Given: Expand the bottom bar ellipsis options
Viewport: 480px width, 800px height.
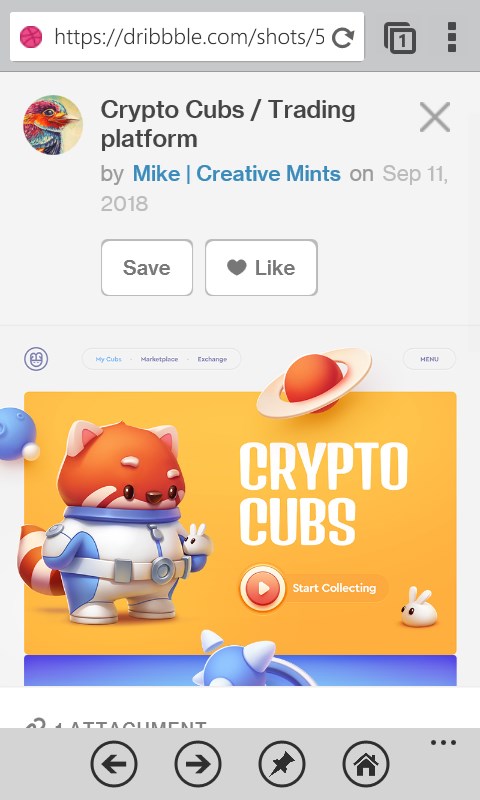Looking at the screenshot, I should 443,742.
